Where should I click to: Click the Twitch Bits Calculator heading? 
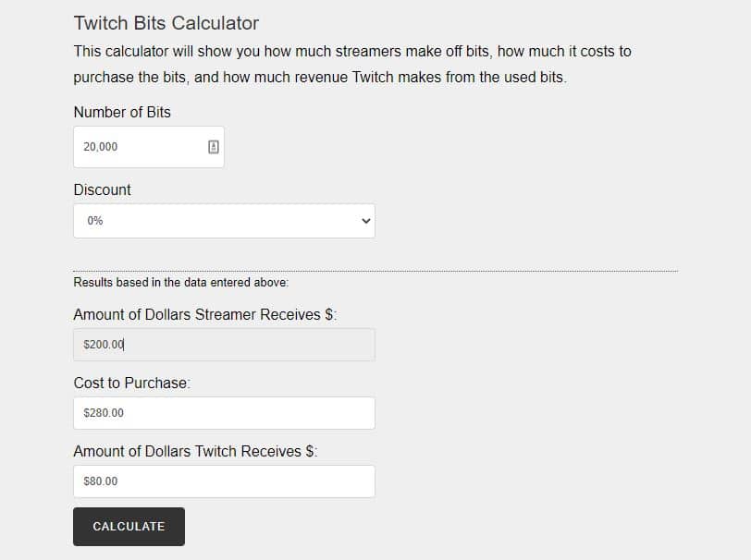166,22
